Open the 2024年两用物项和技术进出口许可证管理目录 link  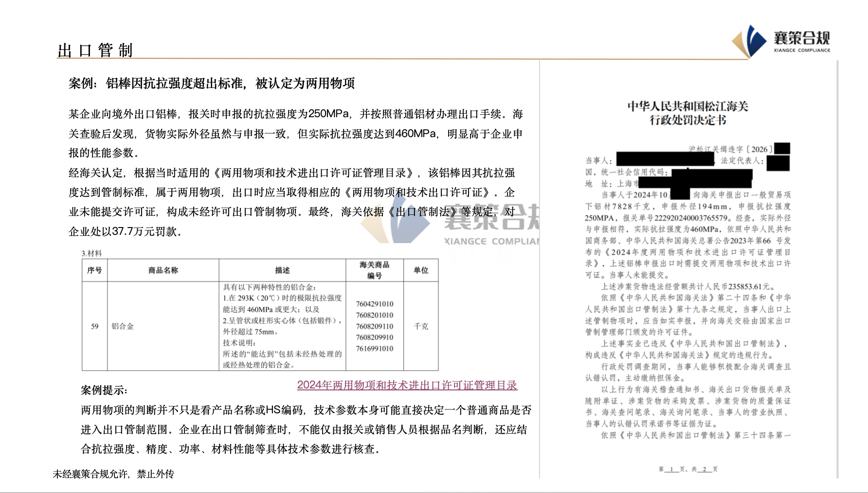click(407, 385)
